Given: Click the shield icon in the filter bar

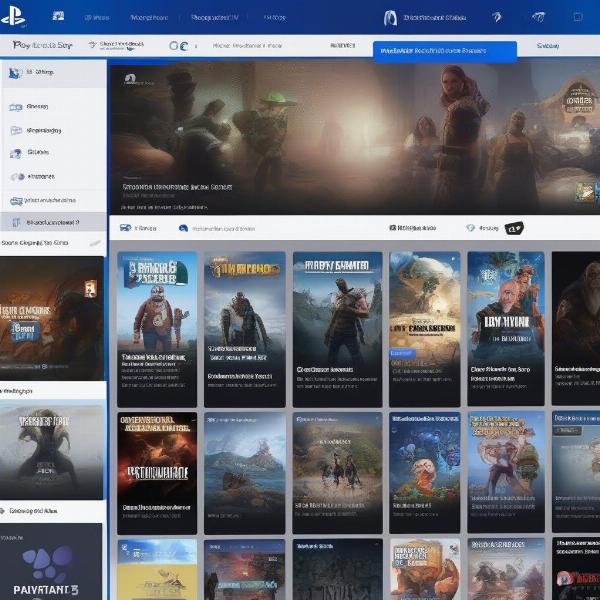Looking at the screenshot, I should tap(470, 228).
